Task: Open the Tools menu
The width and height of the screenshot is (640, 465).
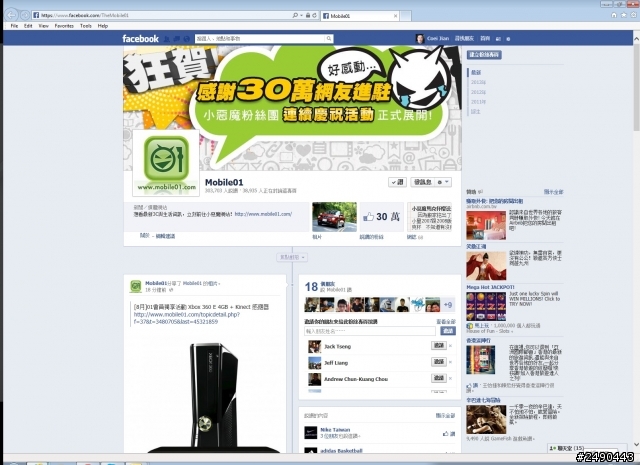Action: pos(86,26)
